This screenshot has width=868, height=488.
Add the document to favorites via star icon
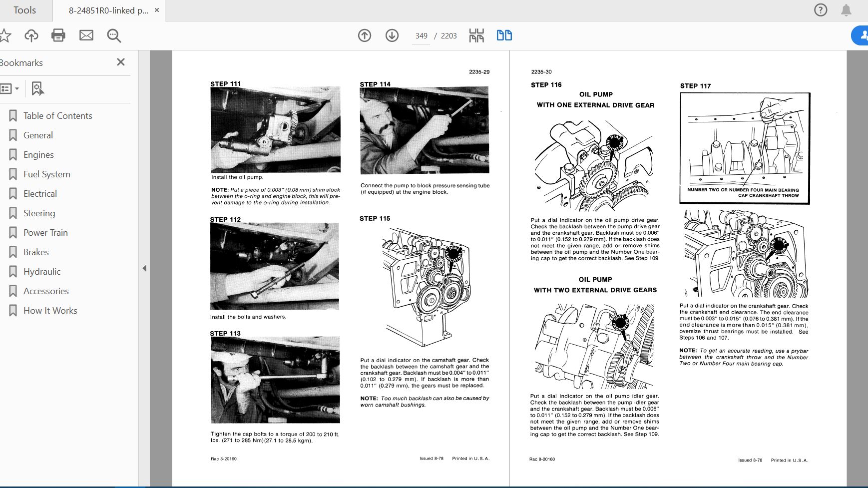(x=6, y=35)
